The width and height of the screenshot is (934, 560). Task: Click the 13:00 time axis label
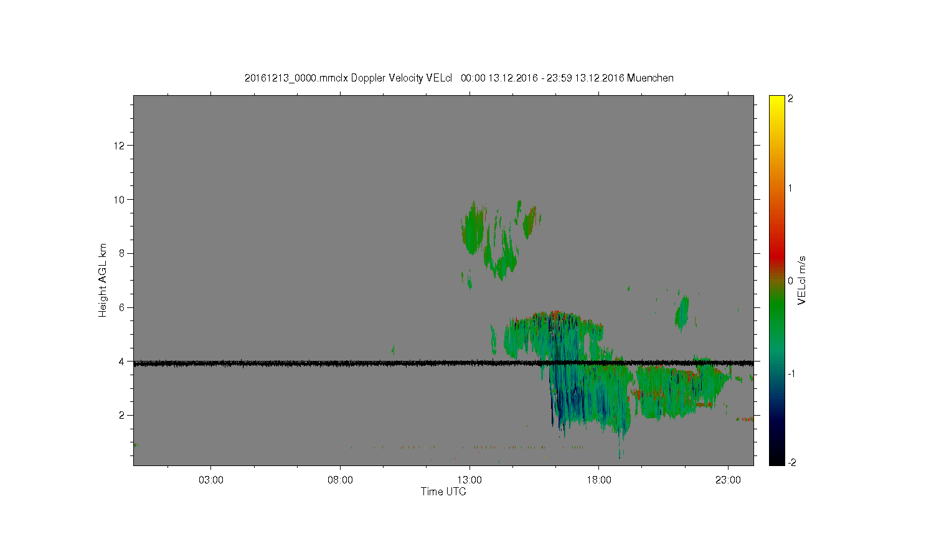coord(469,480)
